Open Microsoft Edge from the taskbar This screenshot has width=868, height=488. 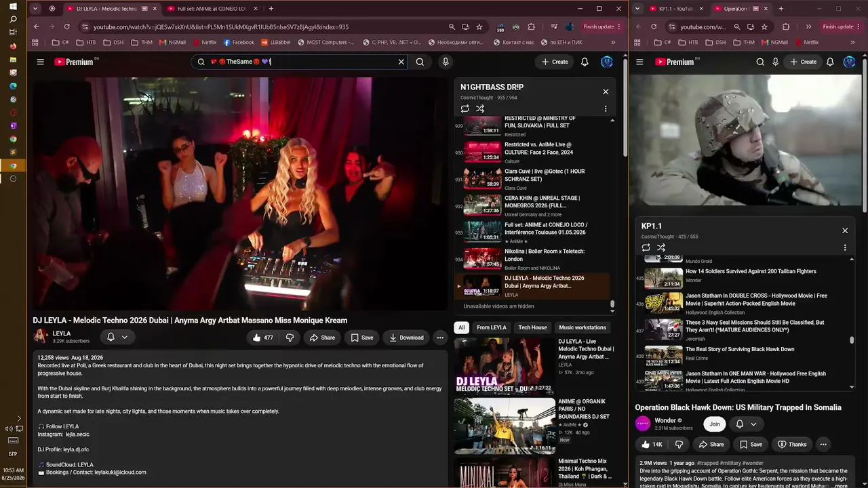coord(13,86)
